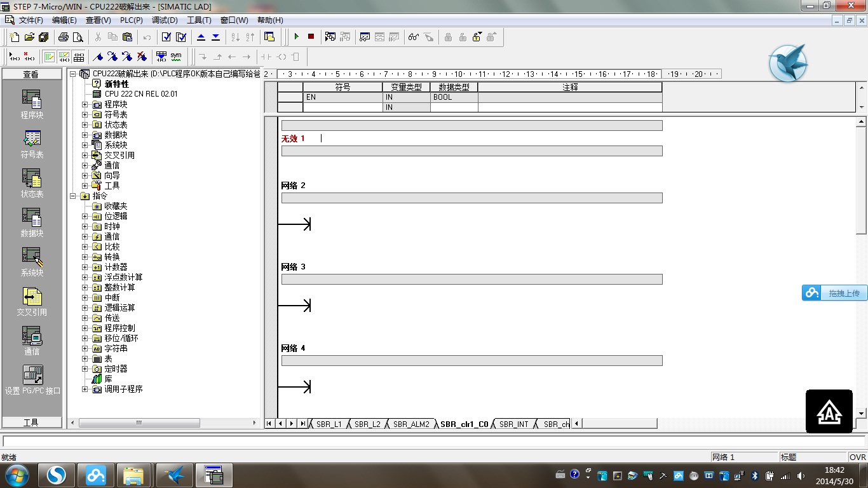Screen dimensions: 868x488
Task: Open the PLC(P) menu
Action: (x=132, y=20)
